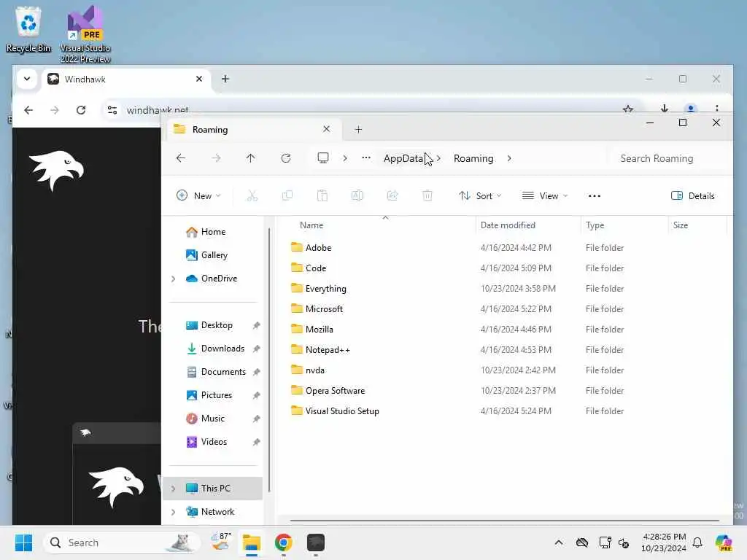Open See more options menu in toolbar
The image size is (747, 560).
(594, 195)
